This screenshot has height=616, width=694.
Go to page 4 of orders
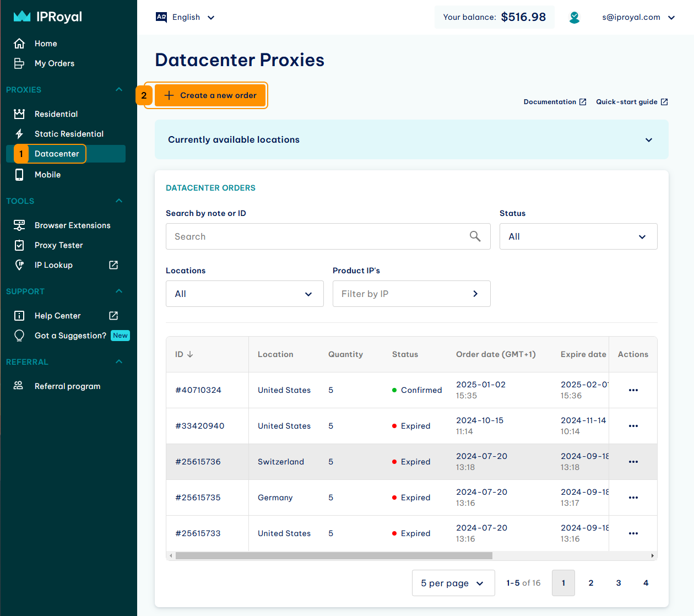coord(646,583)
